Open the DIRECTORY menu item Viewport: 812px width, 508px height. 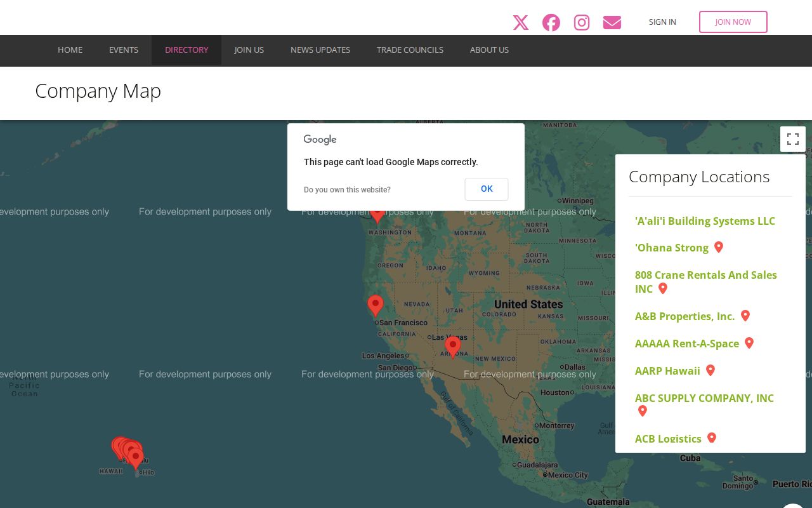point(187,50)
